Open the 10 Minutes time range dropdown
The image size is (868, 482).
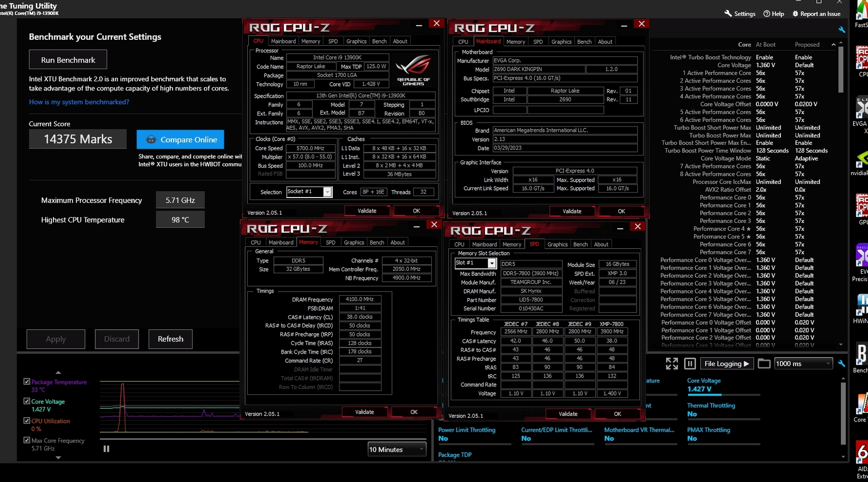[x=397, y=449]
